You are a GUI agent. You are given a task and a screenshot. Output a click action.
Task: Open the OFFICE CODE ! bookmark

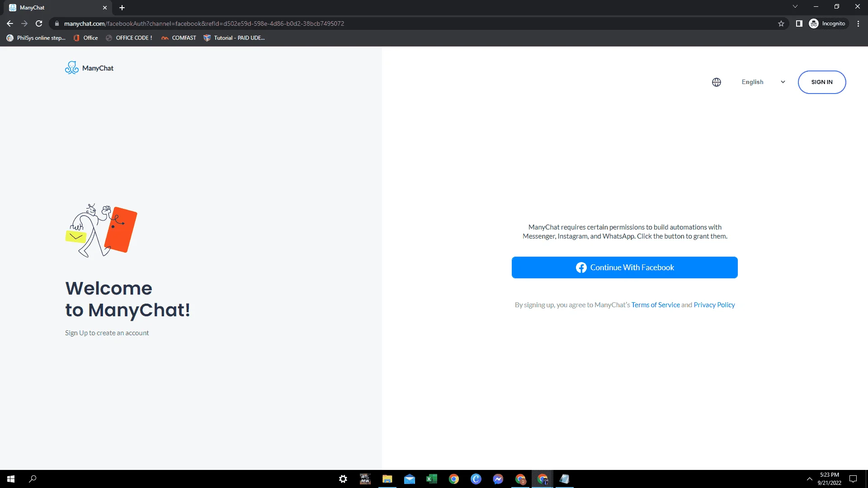click(129, 38)
